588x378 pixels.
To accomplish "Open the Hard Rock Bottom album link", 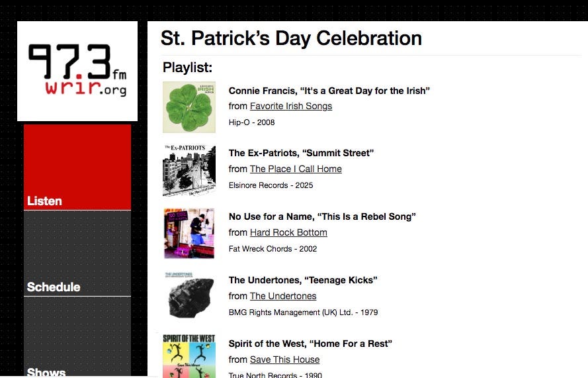I will (288, 233).
